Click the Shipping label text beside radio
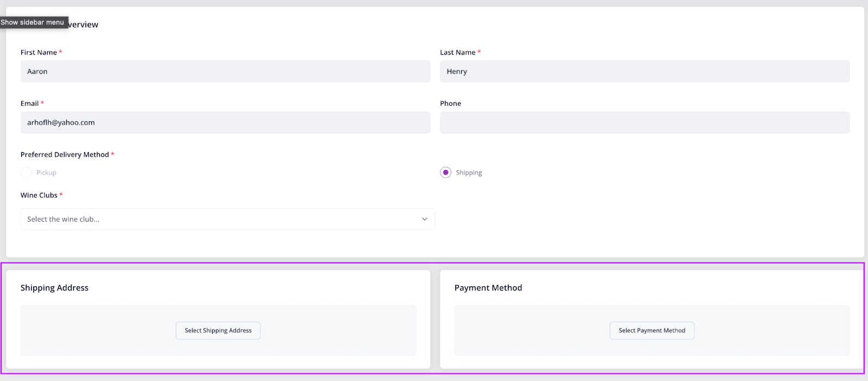 [469, 172]
